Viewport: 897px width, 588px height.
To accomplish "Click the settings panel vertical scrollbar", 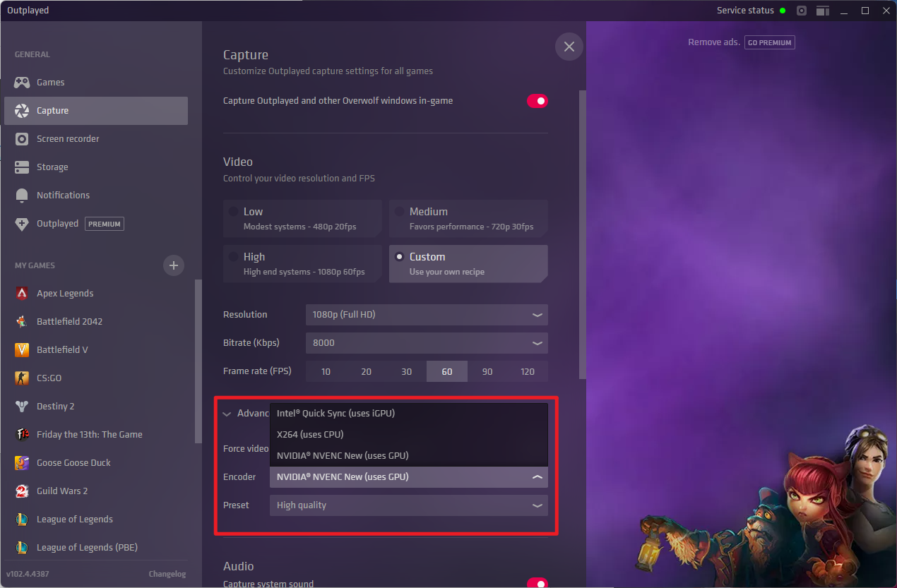I will coord(582,233).
